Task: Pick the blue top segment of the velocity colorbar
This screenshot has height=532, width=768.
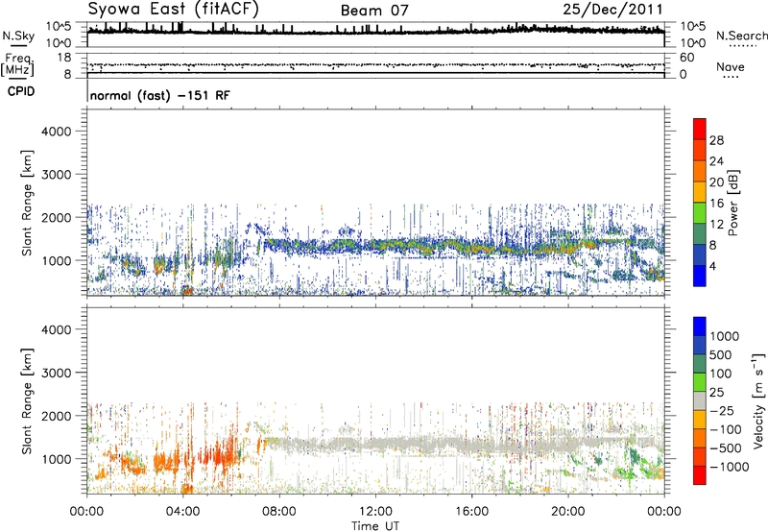Action: (x=700, y=326)
